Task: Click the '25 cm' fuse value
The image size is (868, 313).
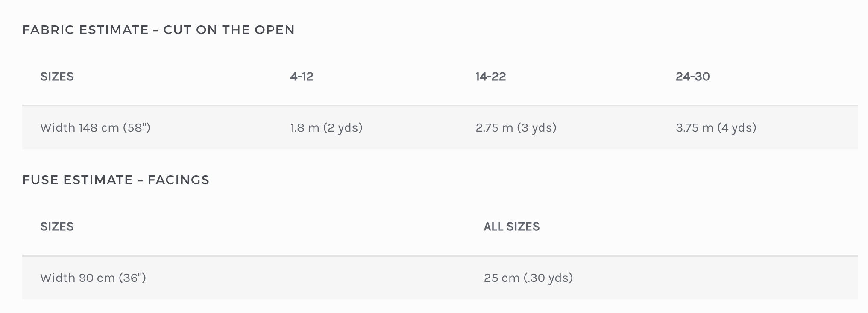Action: coord(501,278)
